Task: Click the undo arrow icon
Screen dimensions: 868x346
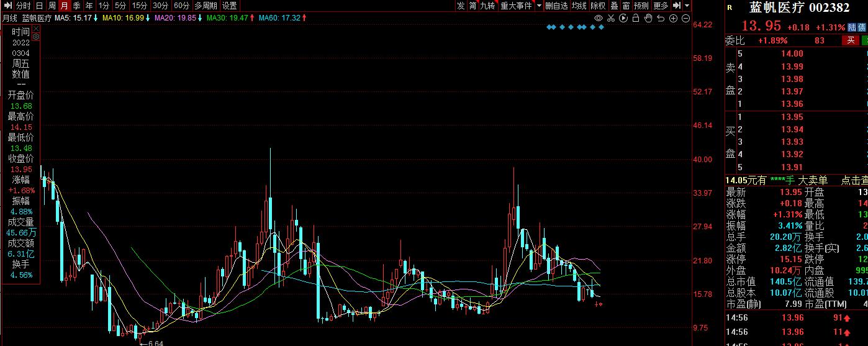Action: tap(661, 18)
